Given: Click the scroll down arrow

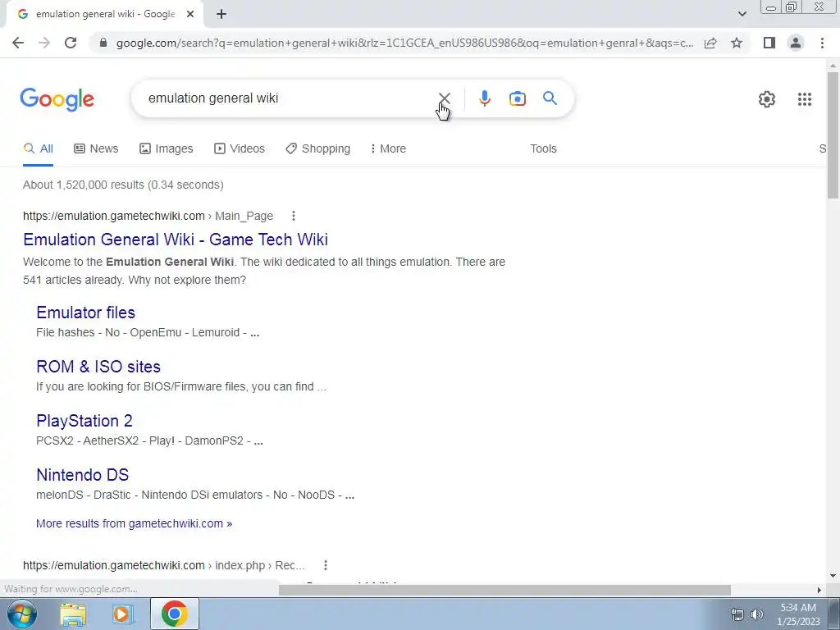Looking at the screenshot, I should point(833,576).
